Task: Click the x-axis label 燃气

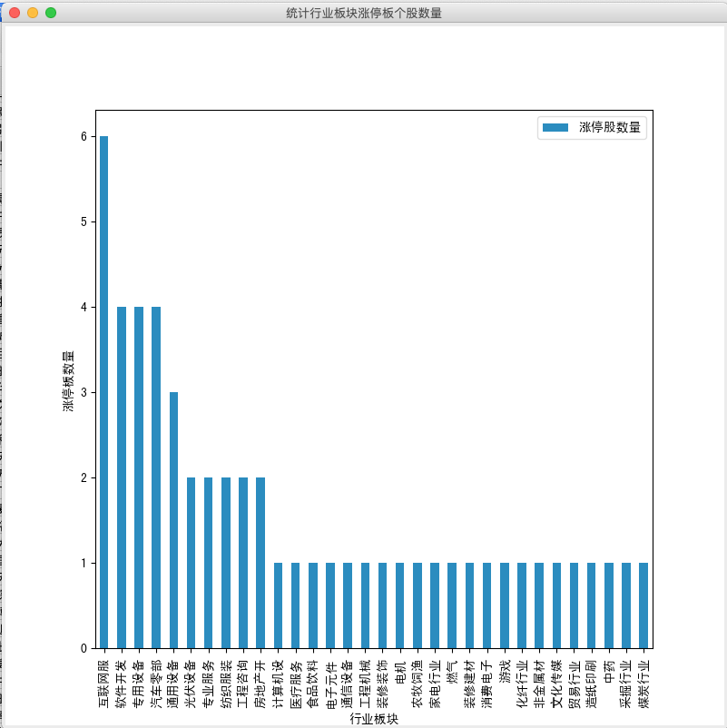Action: (452, 672)
